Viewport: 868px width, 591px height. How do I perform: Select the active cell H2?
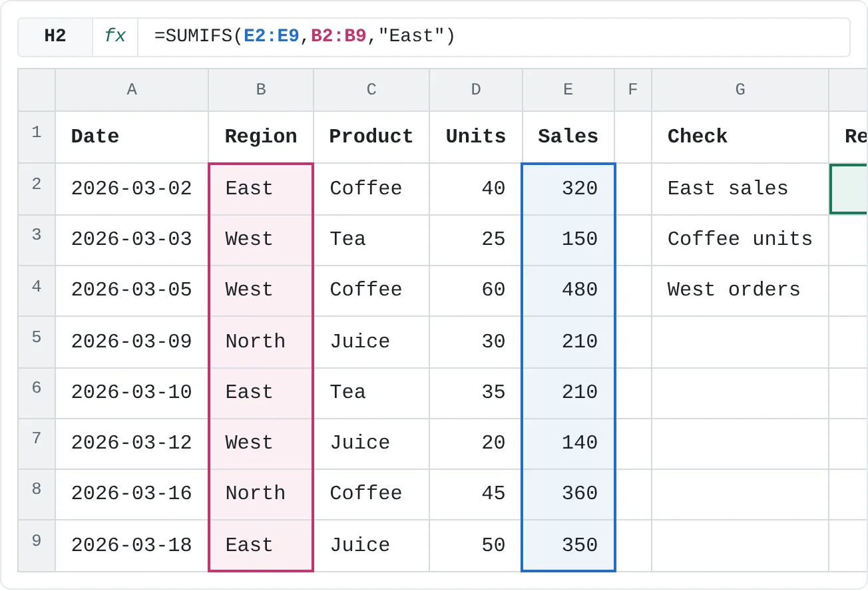pyautogui.click(x=849, y=189)
